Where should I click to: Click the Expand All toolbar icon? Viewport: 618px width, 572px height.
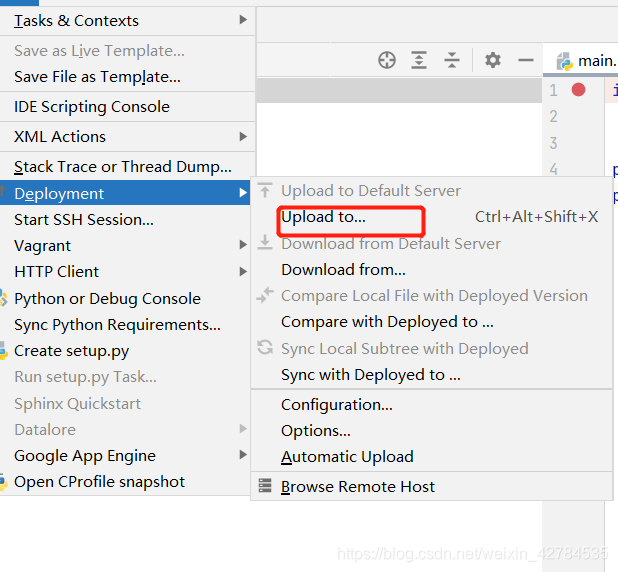(419, 60)
